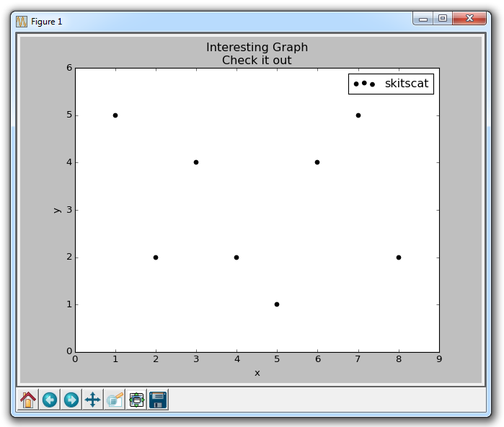
Task: Go forward to the next view
Action: coord(71,400)
